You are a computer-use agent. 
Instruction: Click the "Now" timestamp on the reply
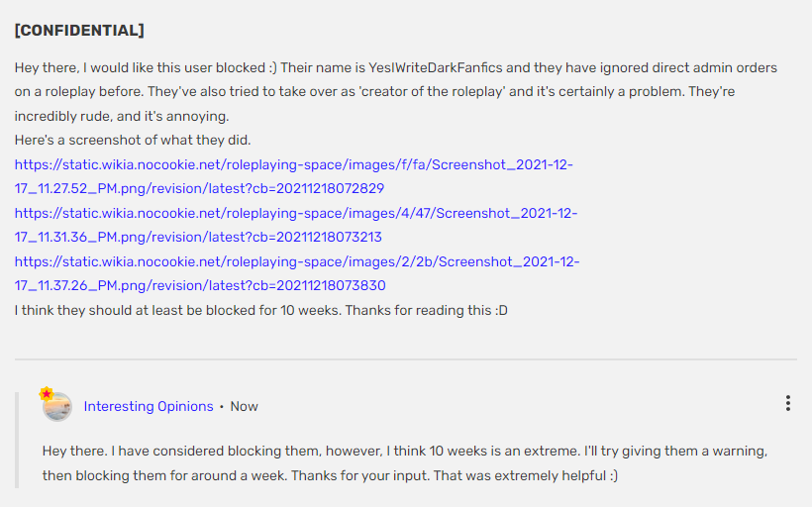tap(245, 406)
